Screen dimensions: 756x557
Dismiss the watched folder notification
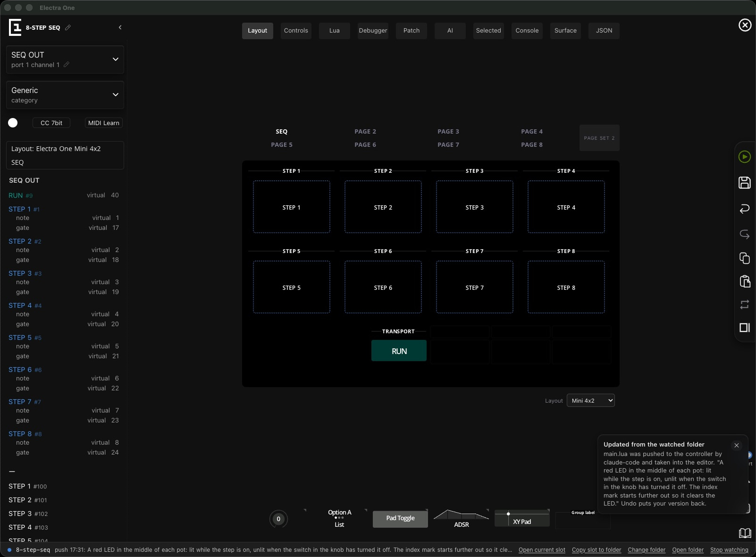736,446
